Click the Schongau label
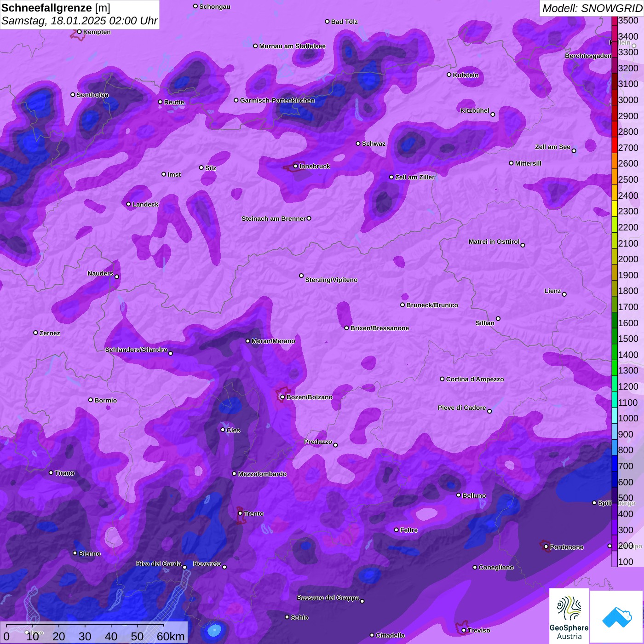This screenshot has width=644, height=644. [215, 6]
